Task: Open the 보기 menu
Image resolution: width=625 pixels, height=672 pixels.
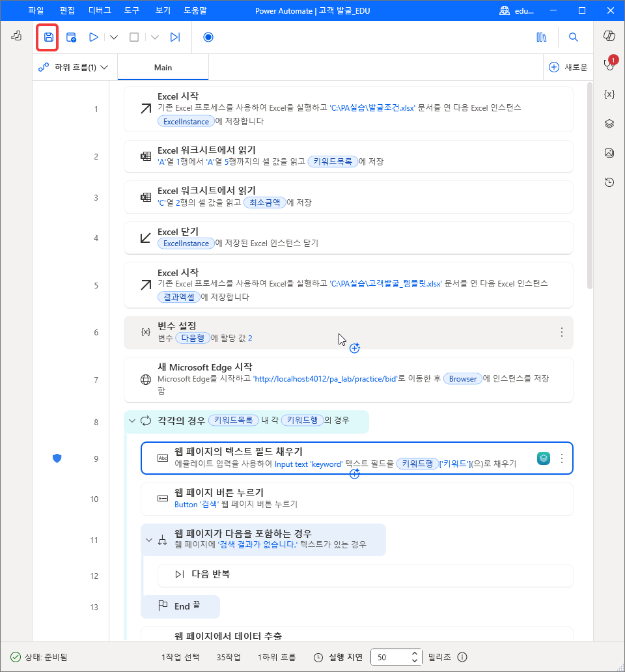Action: point(163,10)
